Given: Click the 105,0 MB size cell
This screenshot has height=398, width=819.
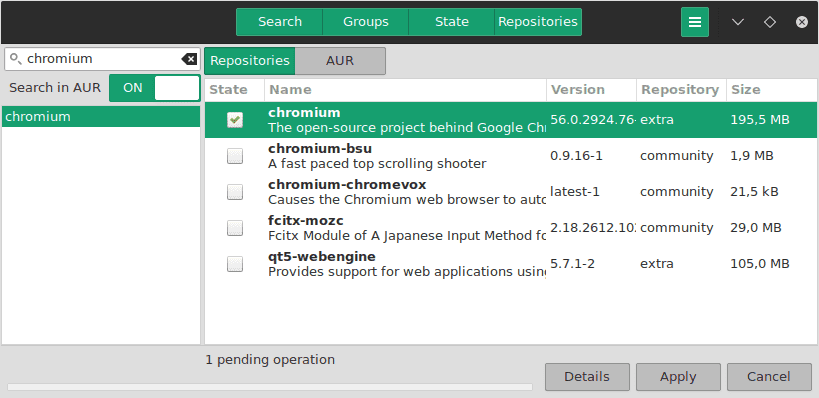Looking at the screenshot, I should [759, 264].
